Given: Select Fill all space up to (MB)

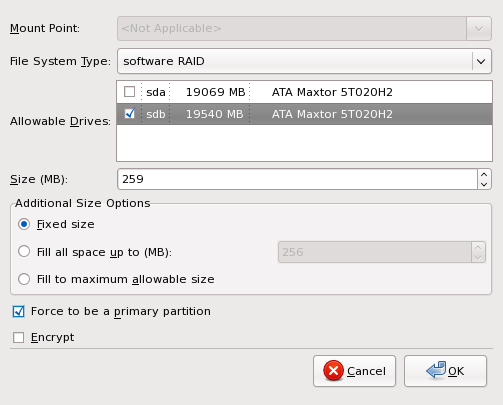Looking at the screenshot, I should [x=24, y=251].
